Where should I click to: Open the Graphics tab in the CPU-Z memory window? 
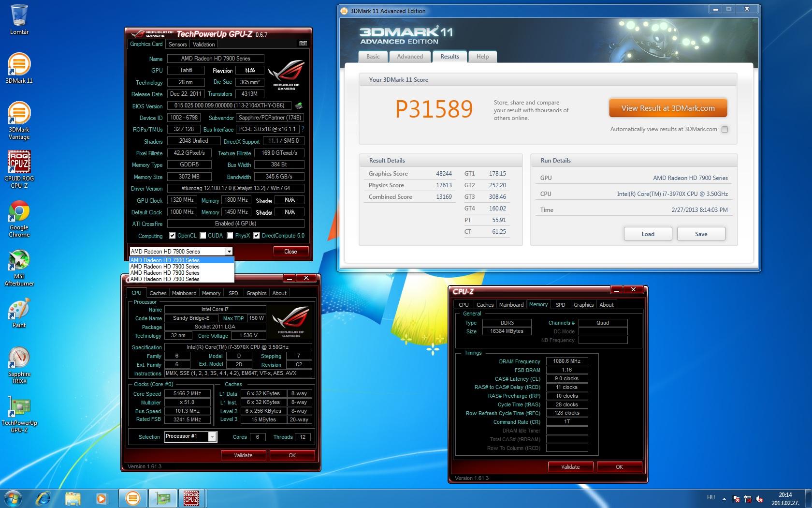coord(583,305)
